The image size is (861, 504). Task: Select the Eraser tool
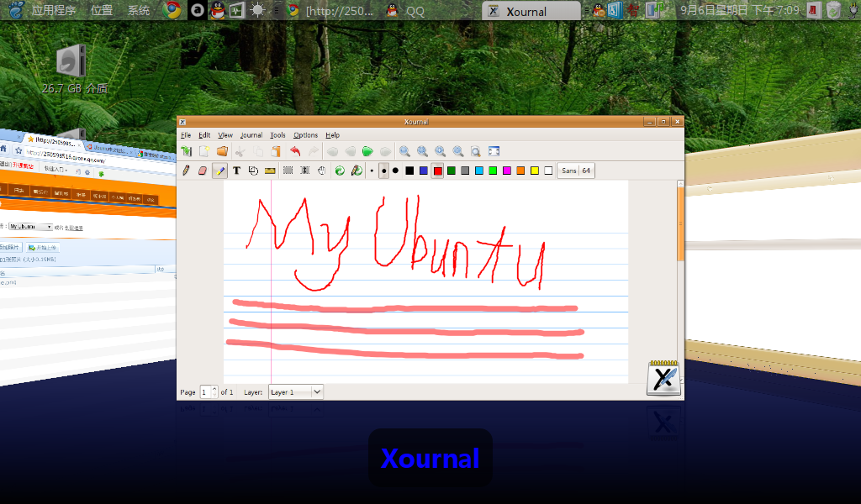click(203, 171)
